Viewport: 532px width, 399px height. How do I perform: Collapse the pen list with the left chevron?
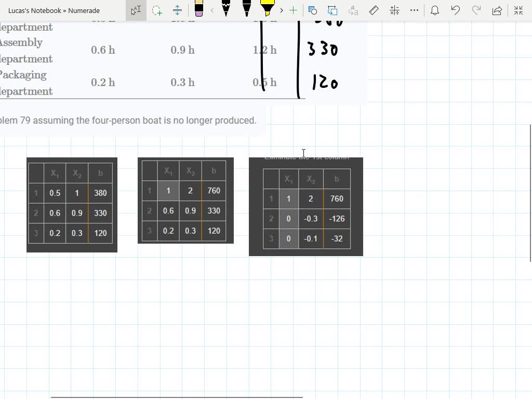point(211,10)
